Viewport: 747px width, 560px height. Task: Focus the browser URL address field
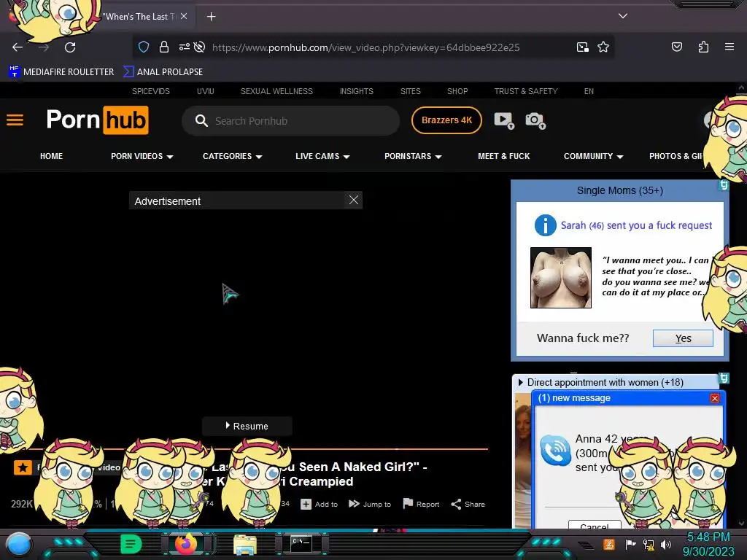366,47
